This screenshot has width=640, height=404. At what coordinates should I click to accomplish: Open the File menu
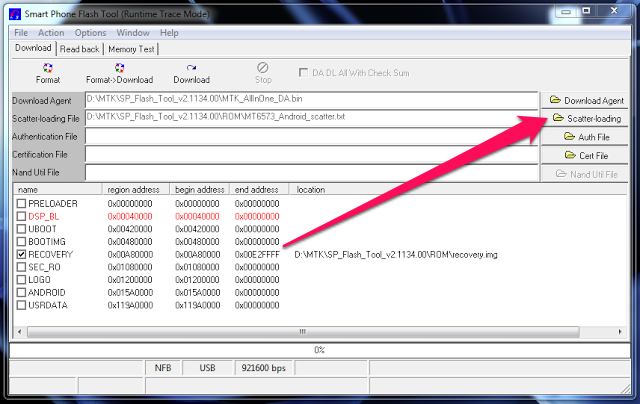pos(21,33)
